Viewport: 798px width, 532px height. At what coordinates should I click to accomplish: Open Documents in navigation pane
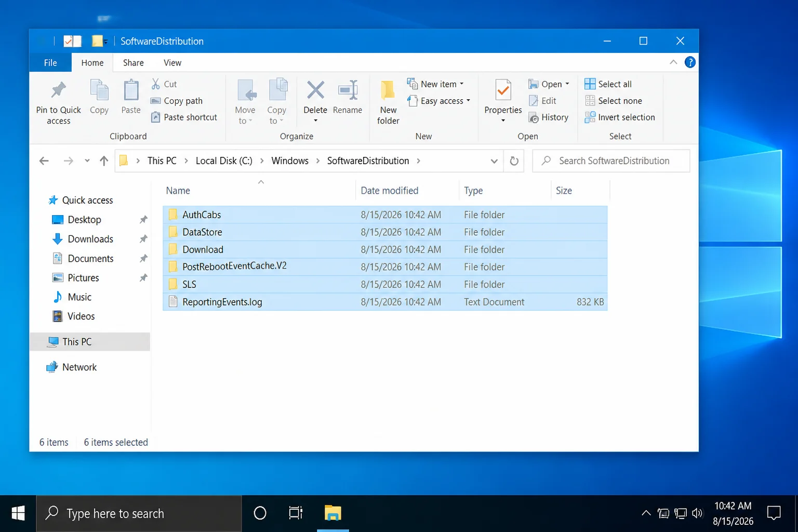pos(83,259)
